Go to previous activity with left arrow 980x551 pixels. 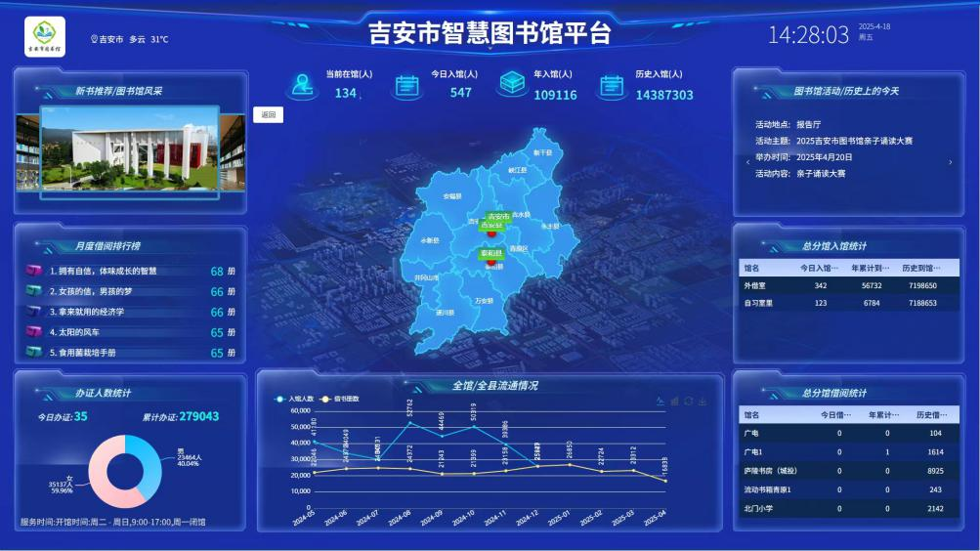[748, 162]
